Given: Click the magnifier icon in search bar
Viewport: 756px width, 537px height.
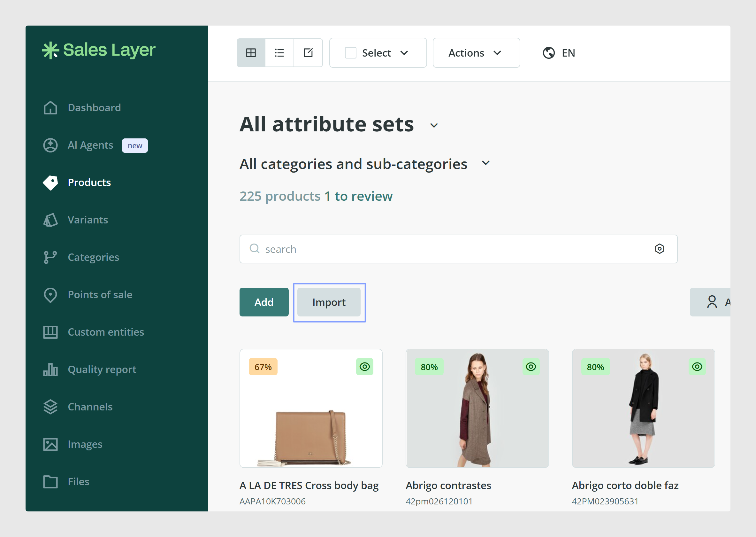Looking at the screenshot, I should pyautogui.click(x=254, y=248).
